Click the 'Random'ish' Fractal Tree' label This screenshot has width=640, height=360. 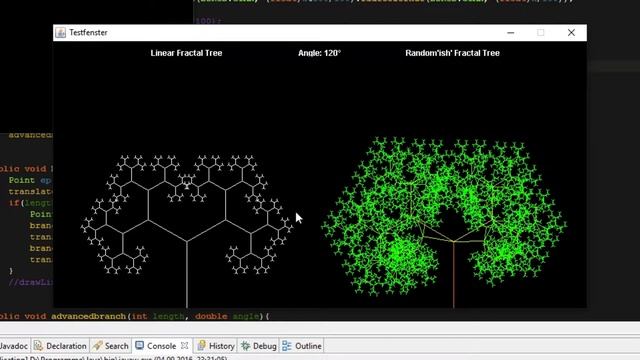(452, 53)
